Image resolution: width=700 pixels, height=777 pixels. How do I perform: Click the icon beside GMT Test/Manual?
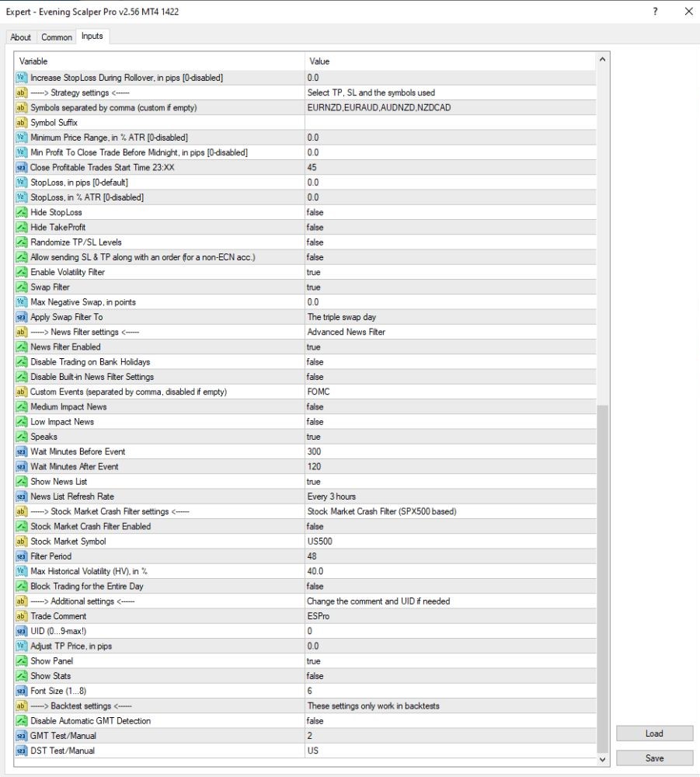pyautogui.click(x=21, y=736)
